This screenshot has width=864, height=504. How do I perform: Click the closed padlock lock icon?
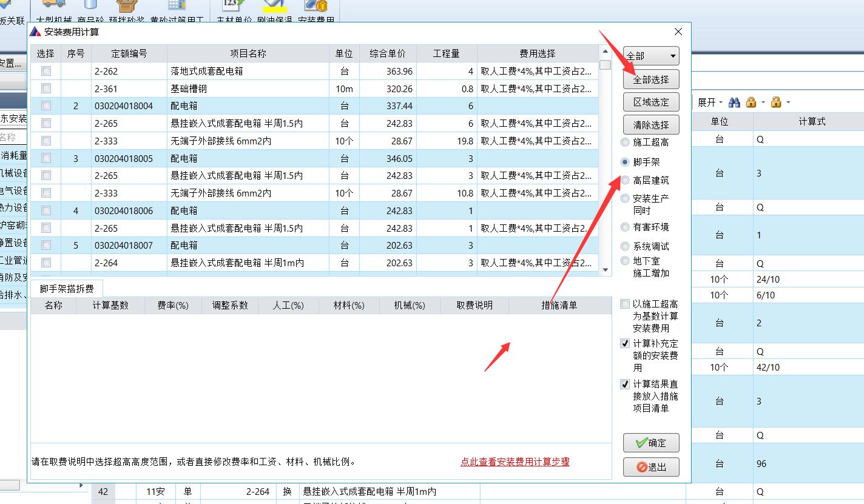[x=751, y=102]
